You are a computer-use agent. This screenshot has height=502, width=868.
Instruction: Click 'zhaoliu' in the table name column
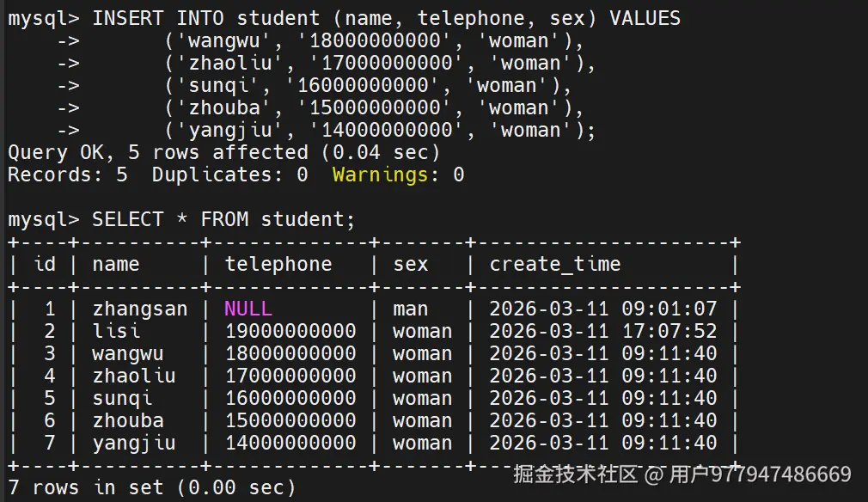tap(134, 376)
